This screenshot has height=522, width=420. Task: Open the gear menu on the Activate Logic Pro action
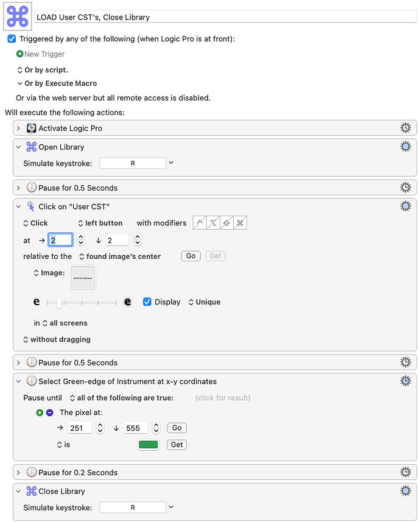405,128
